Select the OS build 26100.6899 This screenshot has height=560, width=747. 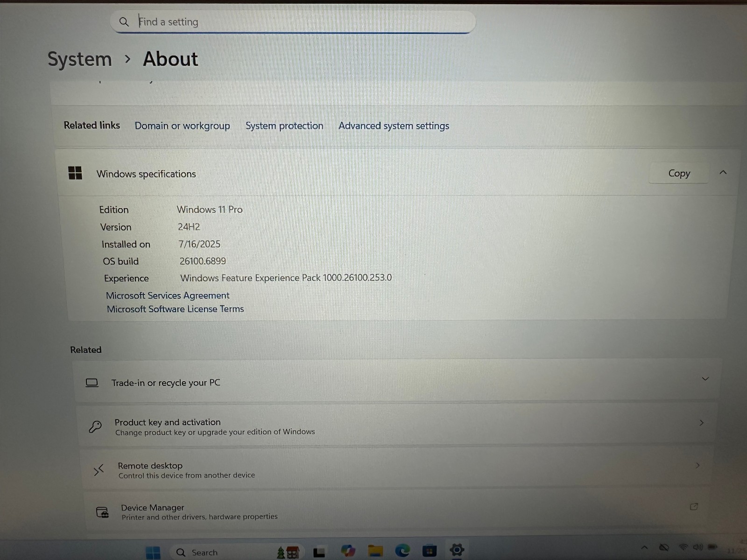coord(203,261)
